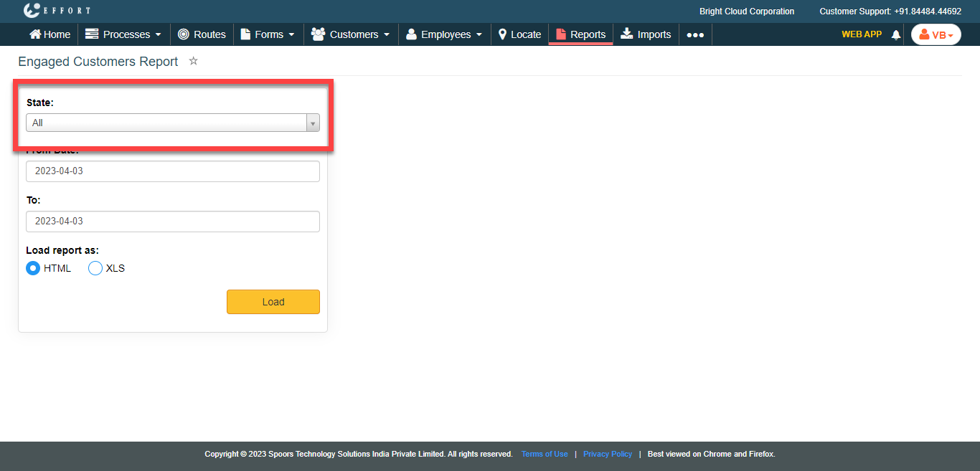The height and width of the screenshot is (471, 980).
Task: Expand the Customers dropdown menu
Action: [x=351, y=34]
